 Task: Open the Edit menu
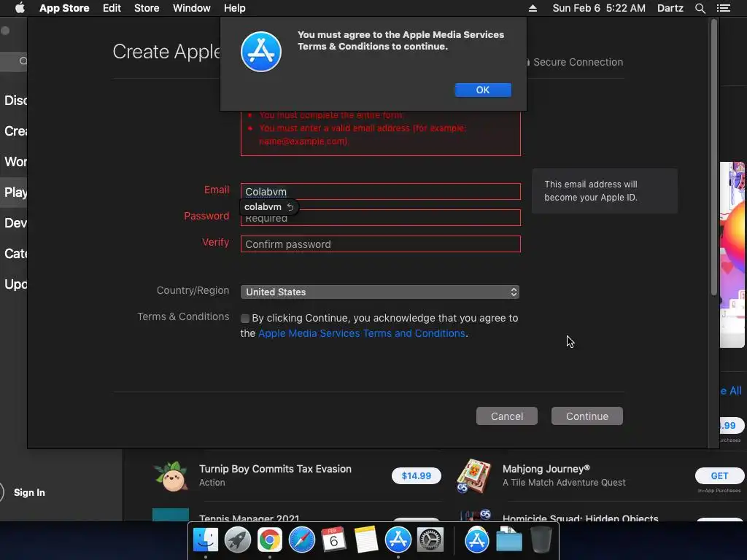(112, 8)
